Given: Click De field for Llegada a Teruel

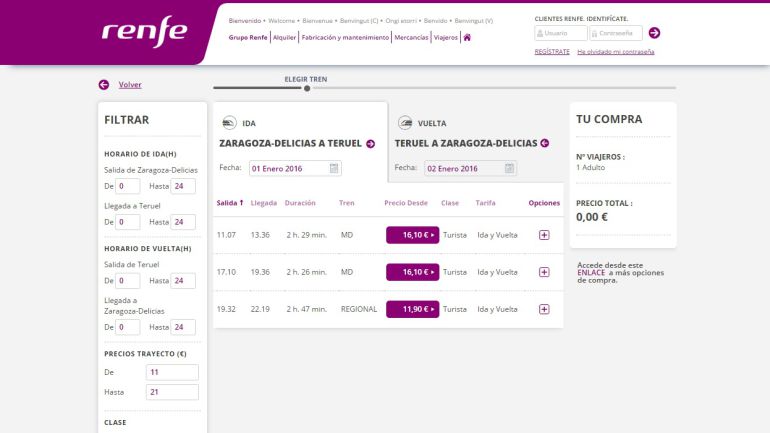Looking at the screenshot, I should click(x=128, y=222).
